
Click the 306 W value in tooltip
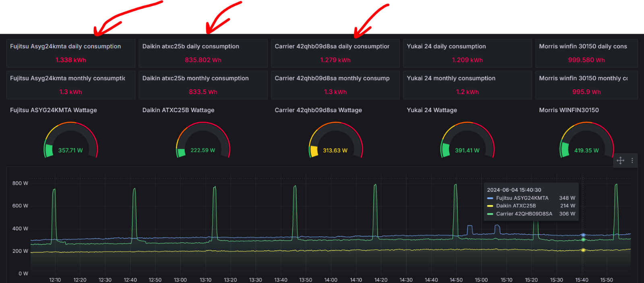coord(567,214)
